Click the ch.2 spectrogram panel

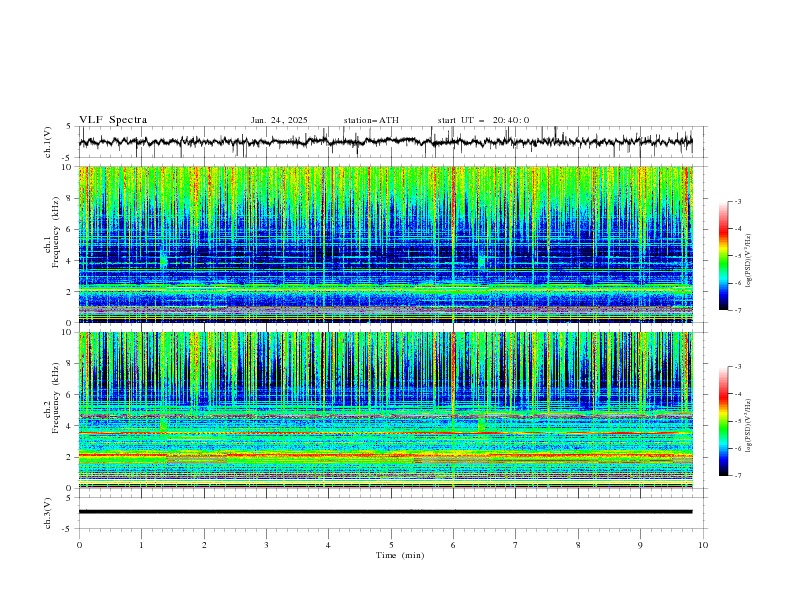[x=386, y=410]
